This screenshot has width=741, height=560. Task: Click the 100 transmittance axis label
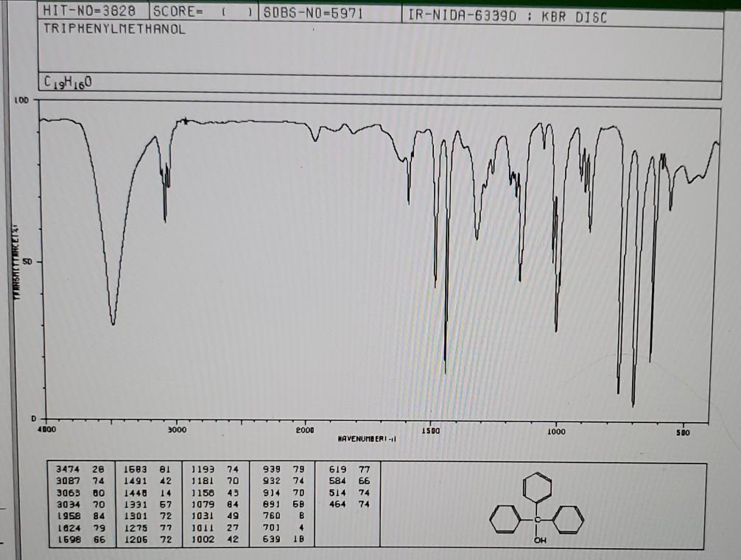tap(21, 100)
